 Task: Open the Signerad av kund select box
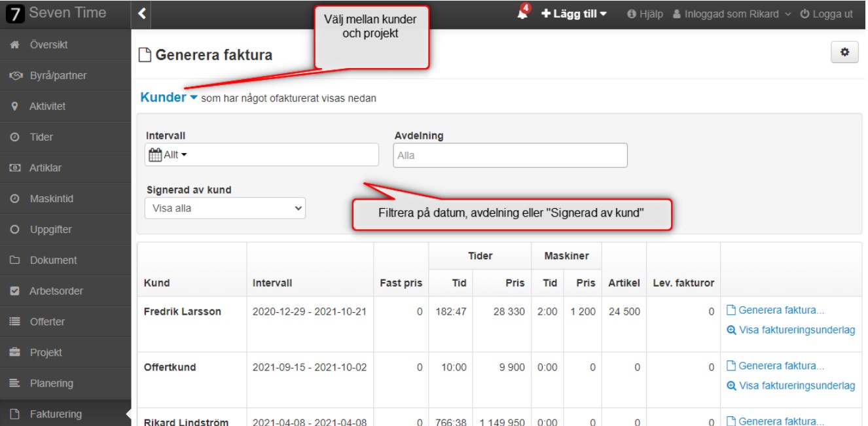pyautogui.click(x=225, y=208)
